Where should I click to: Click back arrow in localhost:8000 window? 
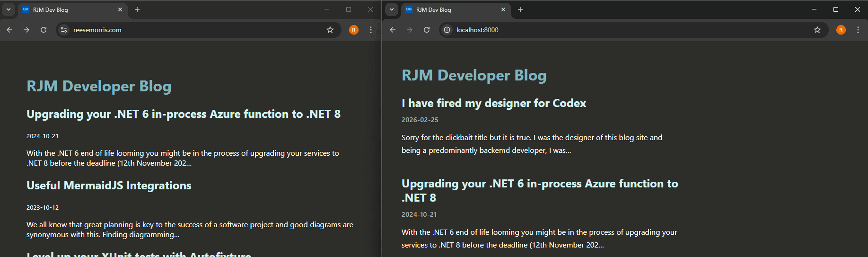point(393,30)
